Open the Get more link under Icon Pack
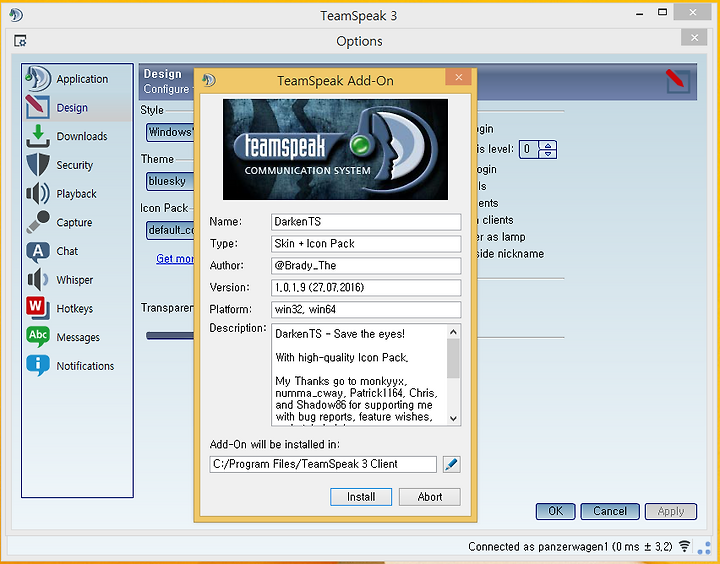This screenshot has height=564, width=720. click(175, 259)
